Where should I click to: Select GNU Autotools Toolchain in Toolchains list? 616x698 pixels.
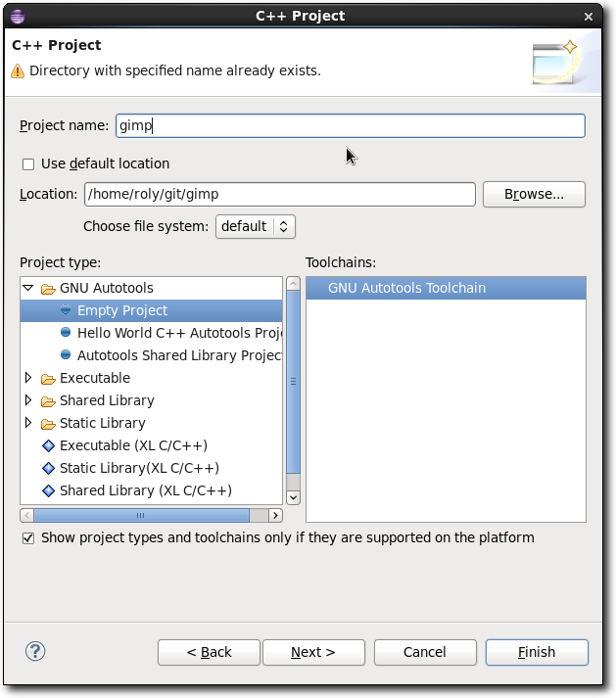pos(406,288)
